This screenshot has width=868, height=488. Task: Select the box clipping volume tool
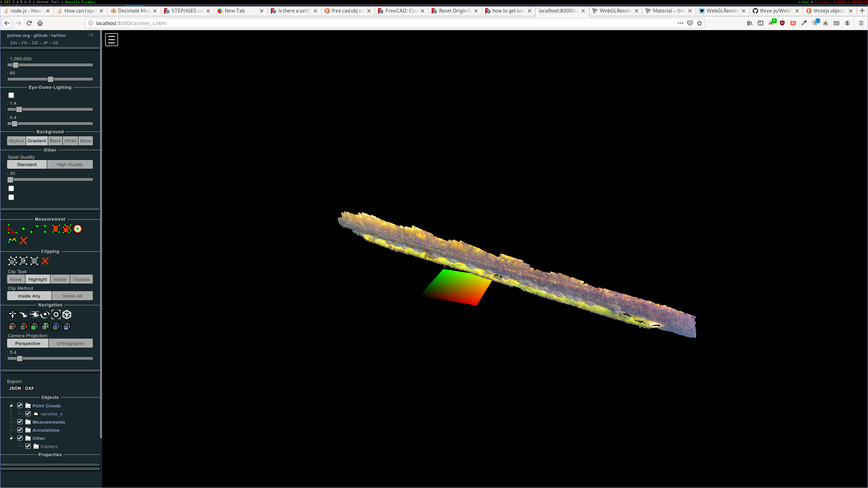click(13, 261)
